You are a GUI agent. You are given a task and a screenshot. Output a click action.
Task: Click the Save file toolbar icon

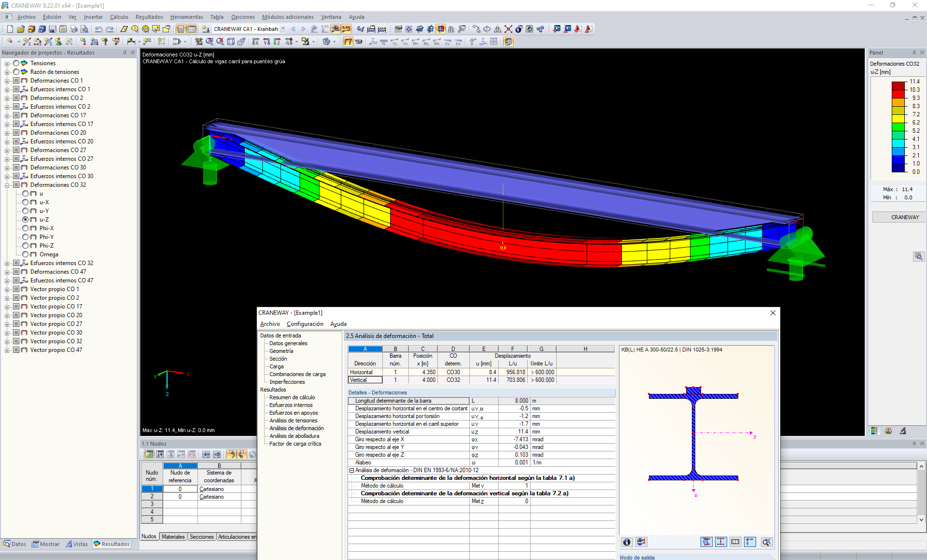pyautogui.click(x=52, y=29)
